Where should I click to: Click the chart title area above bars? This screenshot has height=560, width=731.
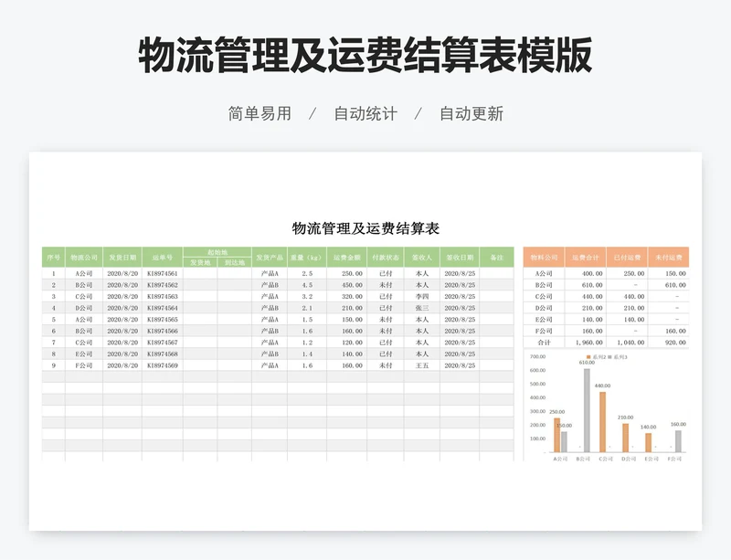tap(609, 354)
